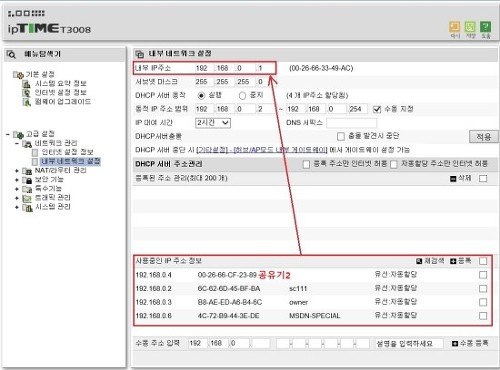The image size is (500, 370).
Task: Collapse the 네트워크 관리 tree node
Action: (17, 144)
